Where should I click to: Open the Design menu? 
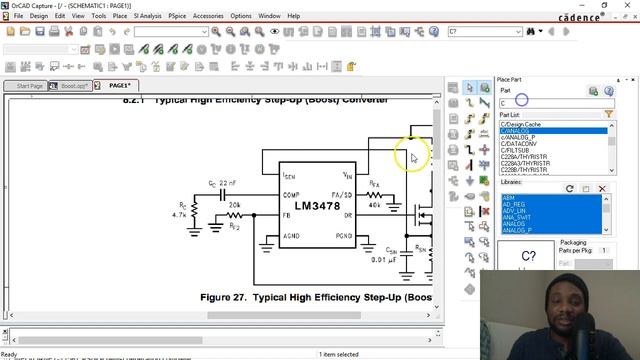39,16
